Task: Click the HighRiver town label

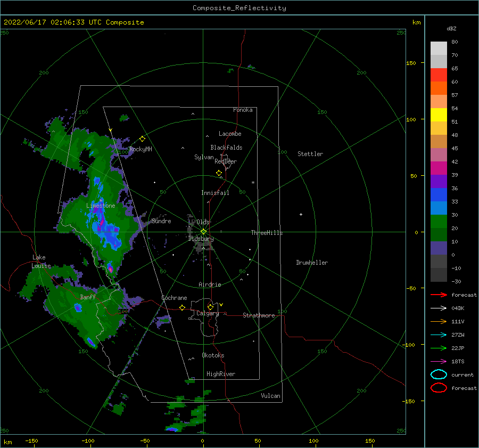Action: [x=221, y=374]
